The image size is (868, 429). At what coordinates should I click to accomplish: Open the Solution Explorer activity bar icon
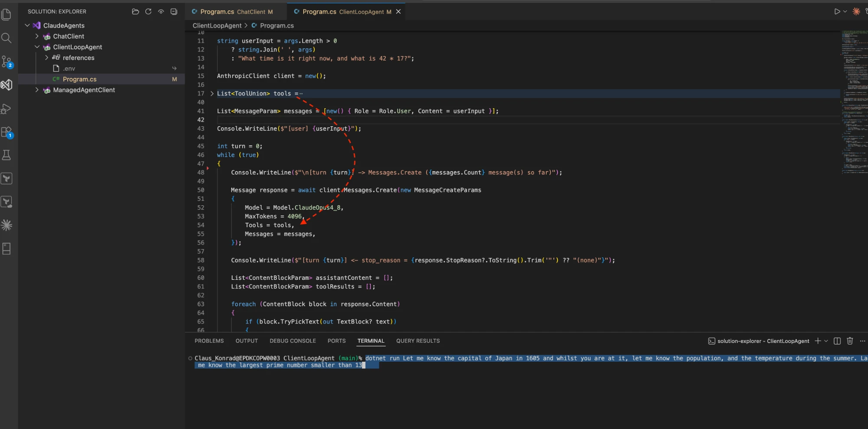coord(7,85)
